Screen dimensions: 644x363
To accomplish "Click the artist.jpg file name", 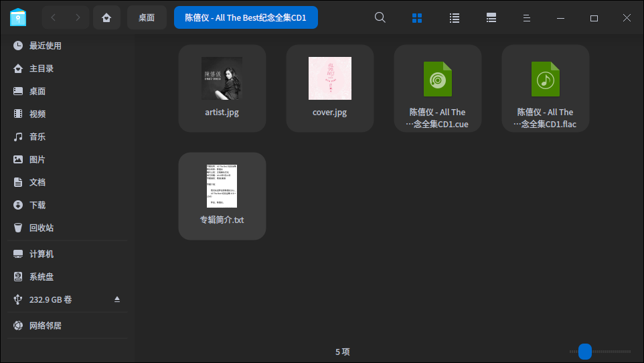I will coord(222,113).
